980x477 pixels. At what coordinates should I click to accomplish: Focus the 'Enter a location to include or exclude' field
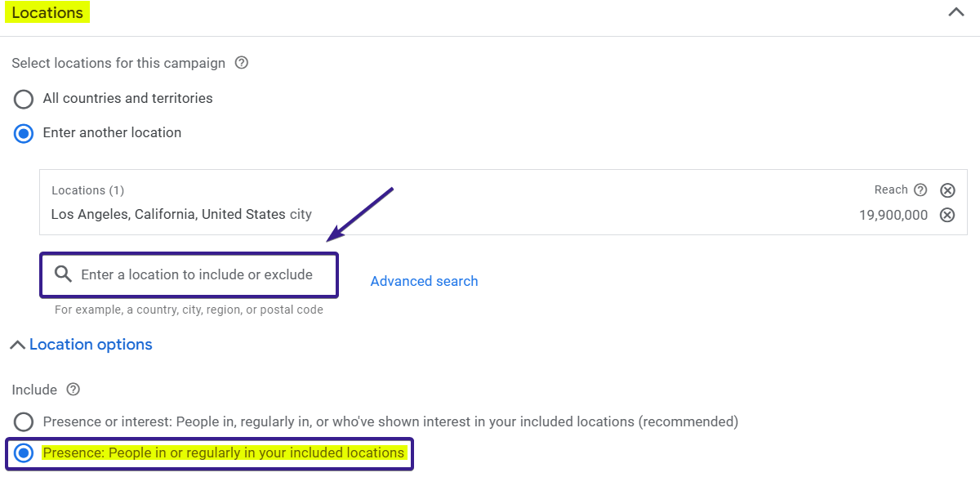click(197, 275)
